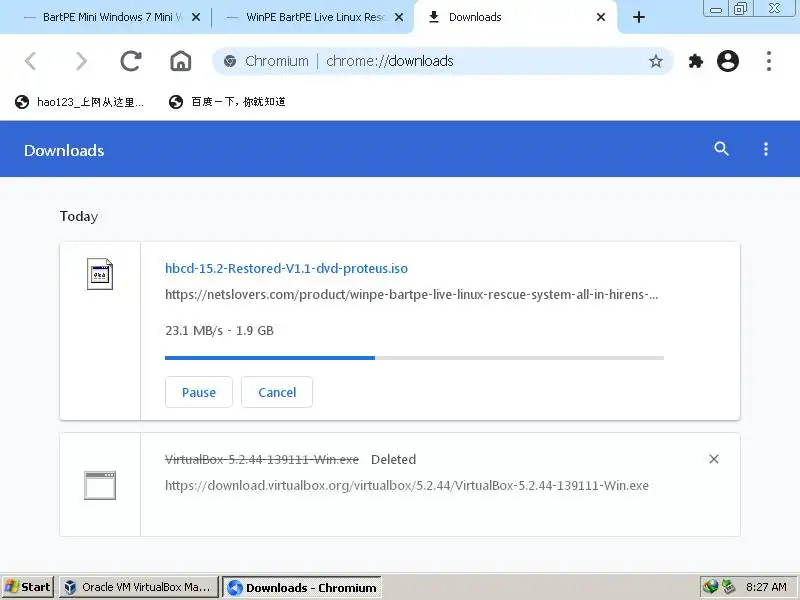Open a new tab with the plus button

coord(639,17)
